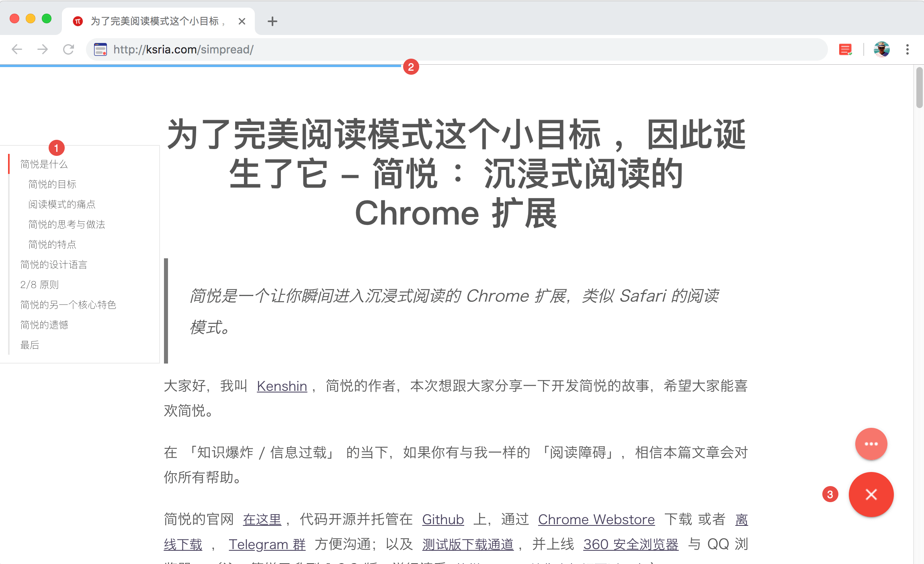
Task: Open the Kenshin author link
Action: (x=281, y=386)
